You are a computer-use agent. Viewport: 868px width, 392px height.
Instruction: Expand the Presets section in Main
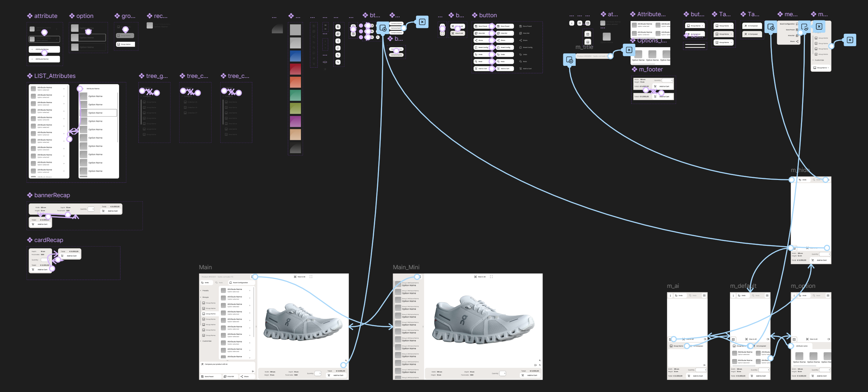[205, 291]
